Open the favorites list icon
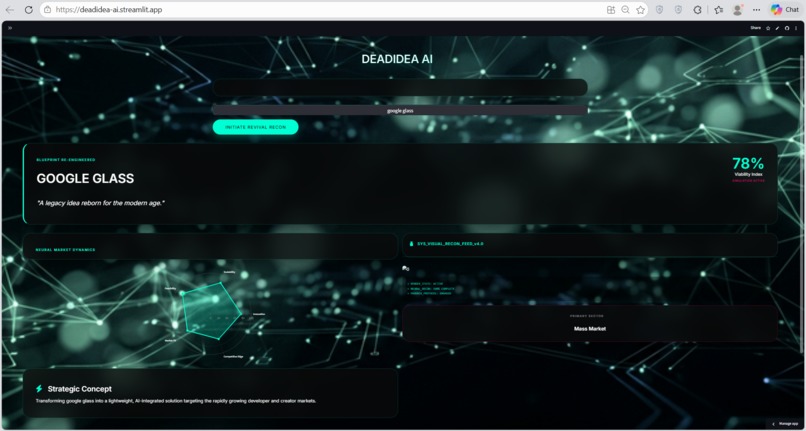 [x=719, y=10]
